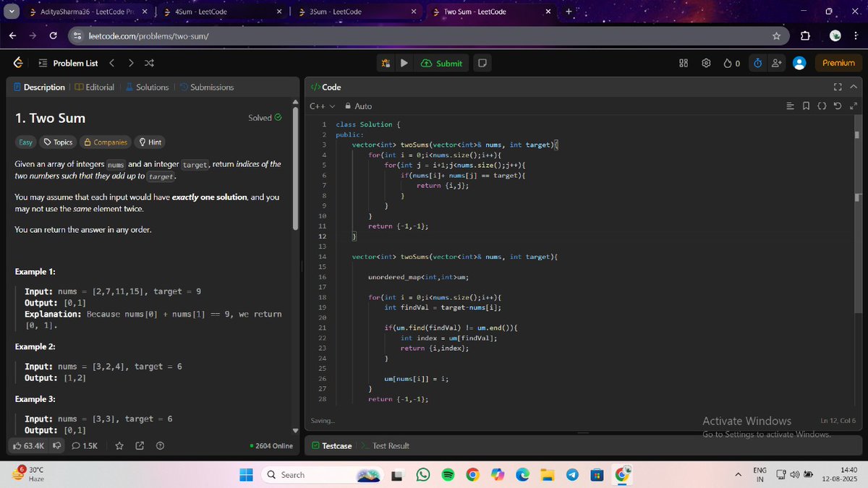Switch to the 3Sum - LeetCode browser tab
The width and height of the screenshot is (868, 488).
click(357, 12)
